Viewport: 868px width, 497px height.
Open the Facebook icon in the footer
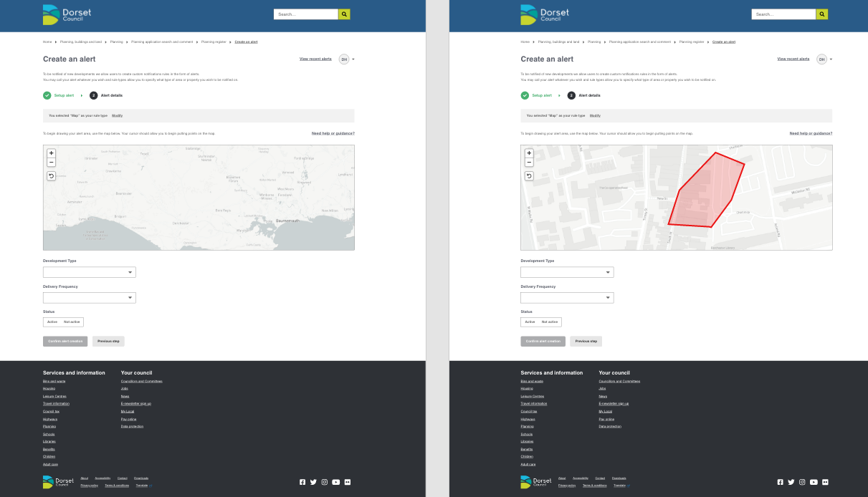[302, 482]
